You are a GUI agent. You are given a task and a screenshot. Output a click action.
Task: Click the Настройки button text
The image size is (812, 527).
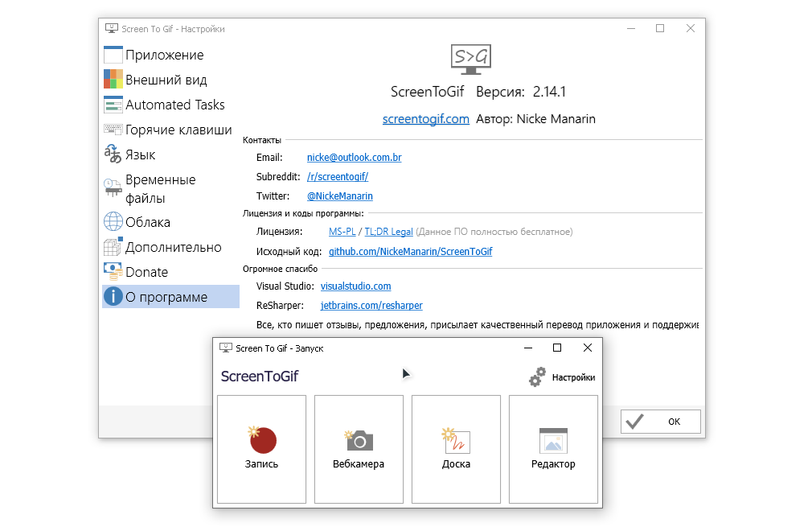[573, 377]
